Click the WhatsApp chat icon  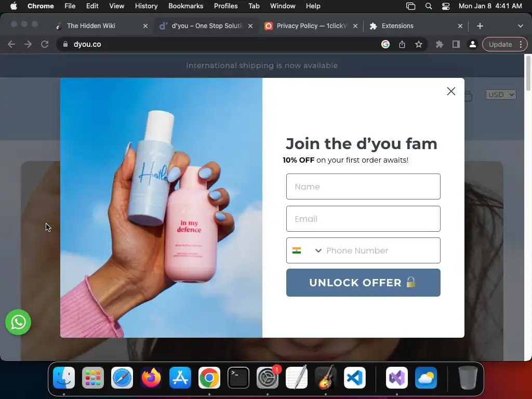point(18,322)
